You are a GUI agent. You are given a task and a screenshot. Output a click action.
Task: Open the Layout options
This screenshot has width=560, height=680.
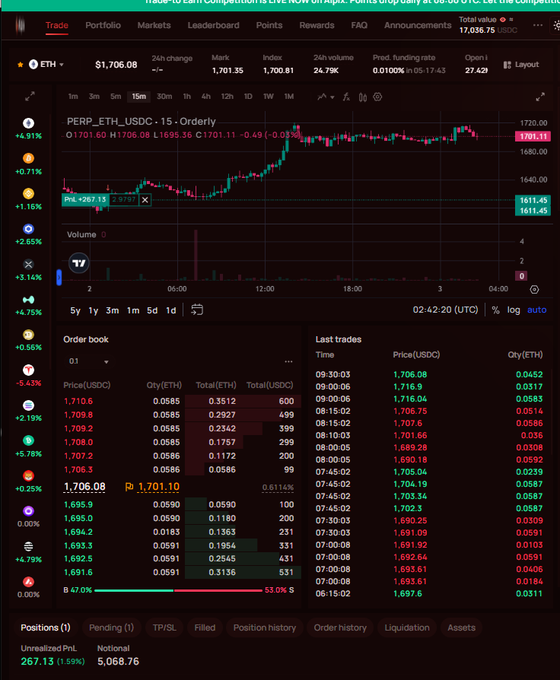521,65
